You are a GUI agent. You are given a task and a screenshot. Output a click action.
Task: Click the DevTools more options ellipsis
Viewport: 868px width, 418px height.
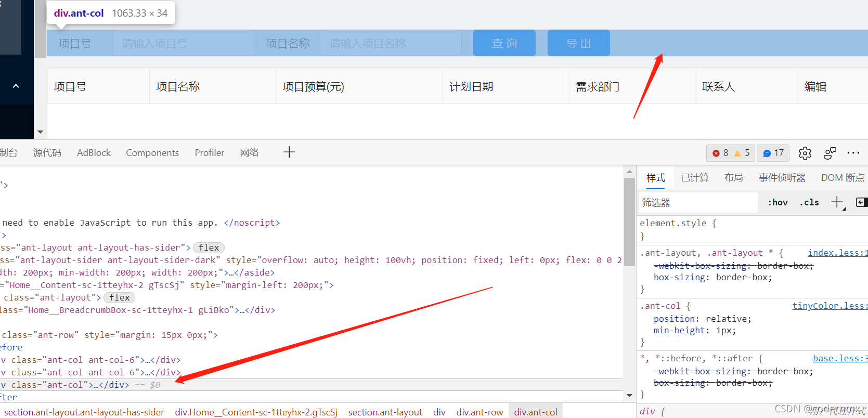[x=853, y=153]
